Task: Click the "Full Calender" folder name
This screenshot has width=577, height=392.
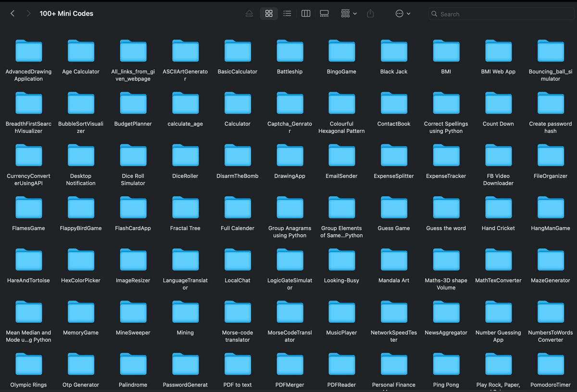Action: [238, 228]
